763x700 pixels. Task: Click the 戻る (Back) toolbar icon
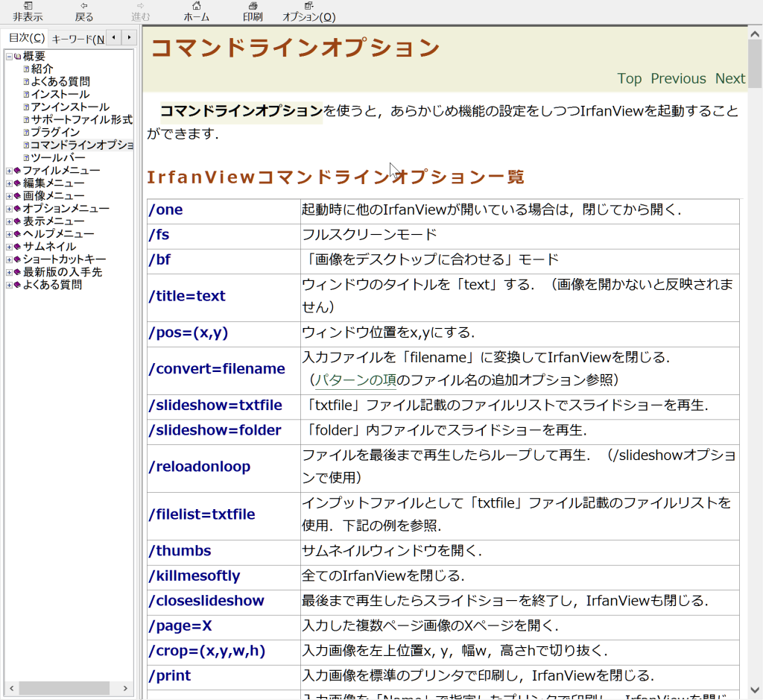tap(83, 12)
